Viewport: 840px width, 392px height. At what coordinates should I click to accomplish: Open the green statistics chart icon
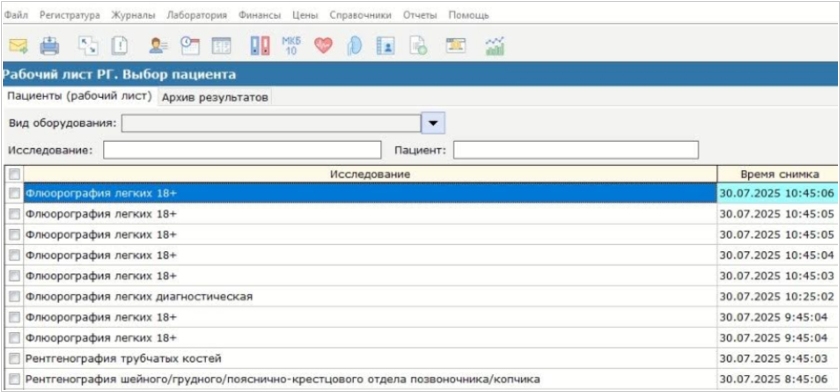(x=494, y=46)
